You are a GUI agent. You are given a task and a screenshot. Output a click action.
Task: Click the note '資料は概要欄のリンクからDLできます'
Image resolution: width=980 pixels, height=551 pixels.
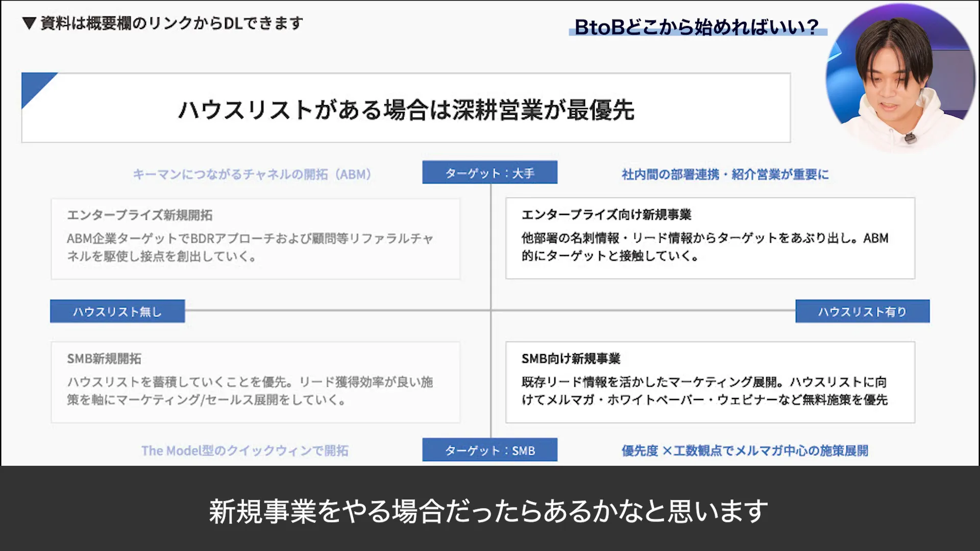(172, 23)
